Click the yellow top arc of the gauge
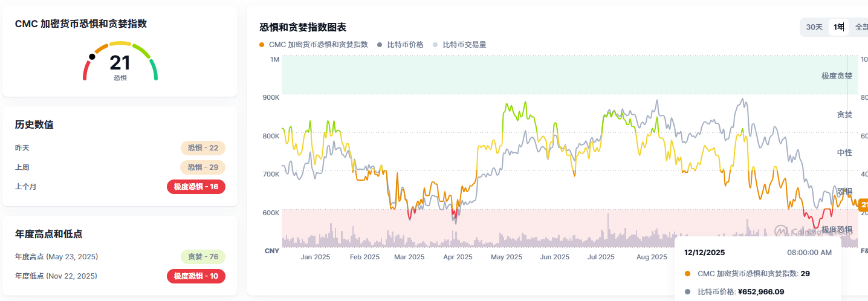The height and width of the screenshot is (301, 868). 120,44
